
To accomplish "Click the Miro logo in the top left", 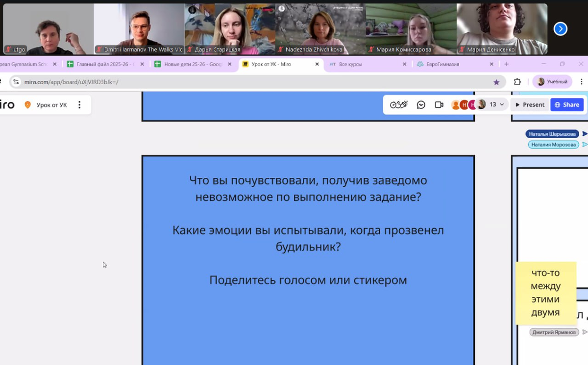I will 5,104.
